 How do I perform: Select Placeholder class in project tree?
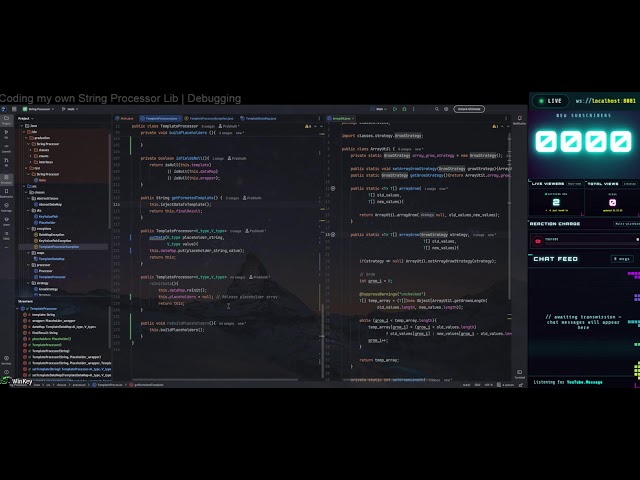(47, 223)
